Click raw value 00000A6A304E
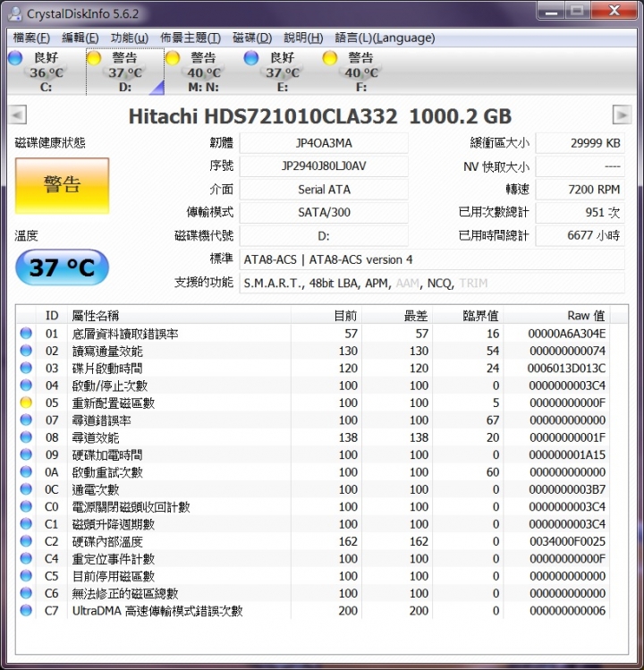The width and height of the screenshot is (644, 670). (567, 334)
